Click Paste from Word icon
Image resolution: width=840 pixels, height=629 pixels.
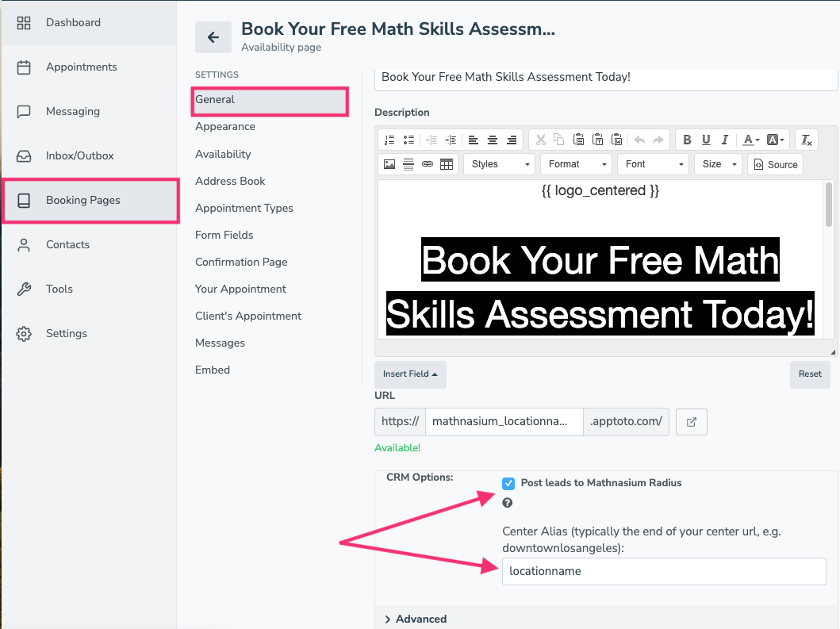616,140
